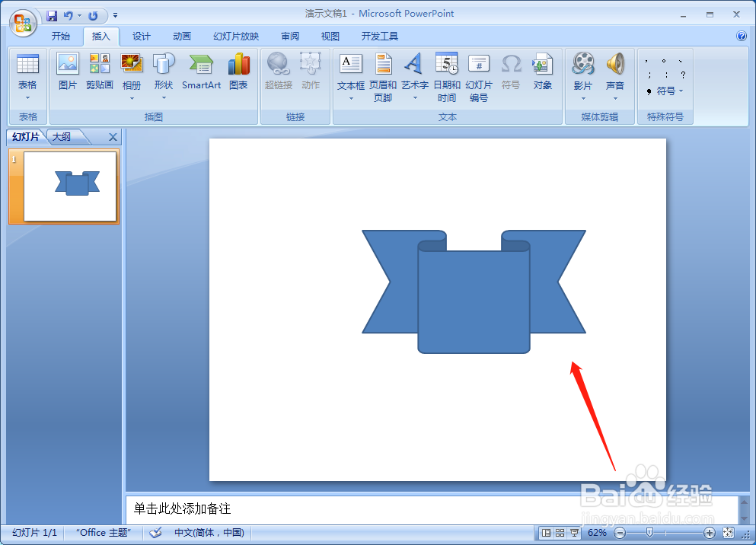Insert an 对象 object
This screenshot has width=756, height=545.
pyautogui.click(x=542, y=72)
